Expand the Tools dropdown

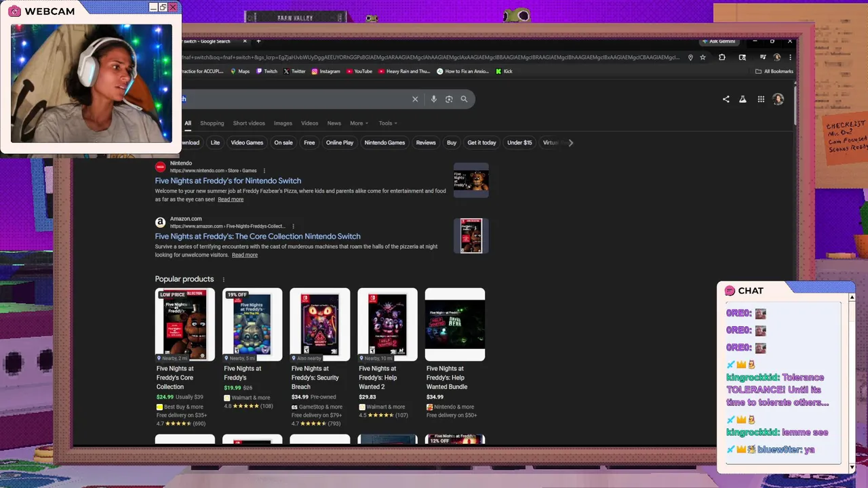pos(388,123)
